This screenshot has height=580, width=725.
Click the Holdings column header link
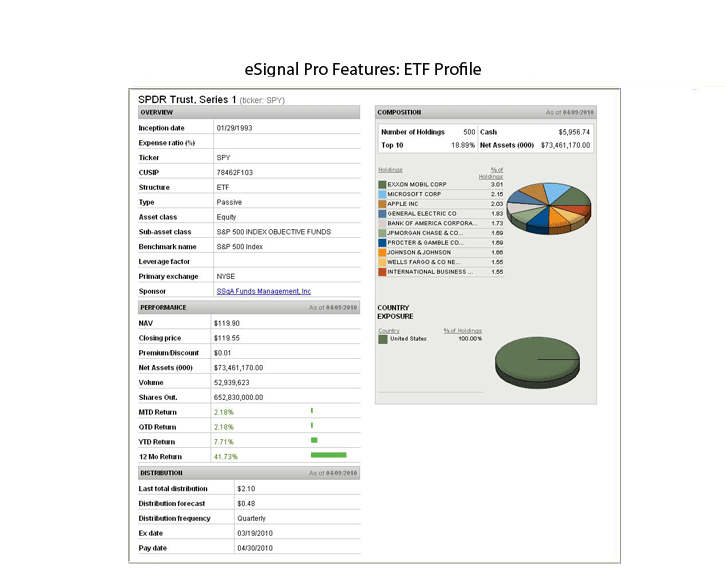tap(390, 170)
